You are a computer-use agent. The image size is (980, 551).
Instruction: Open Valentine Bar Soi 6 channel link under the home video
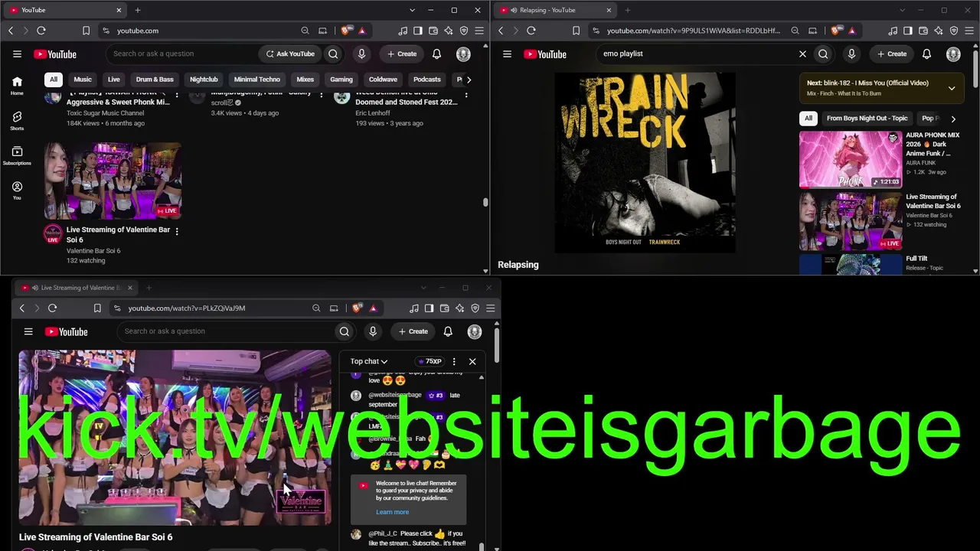pos(93,251)
